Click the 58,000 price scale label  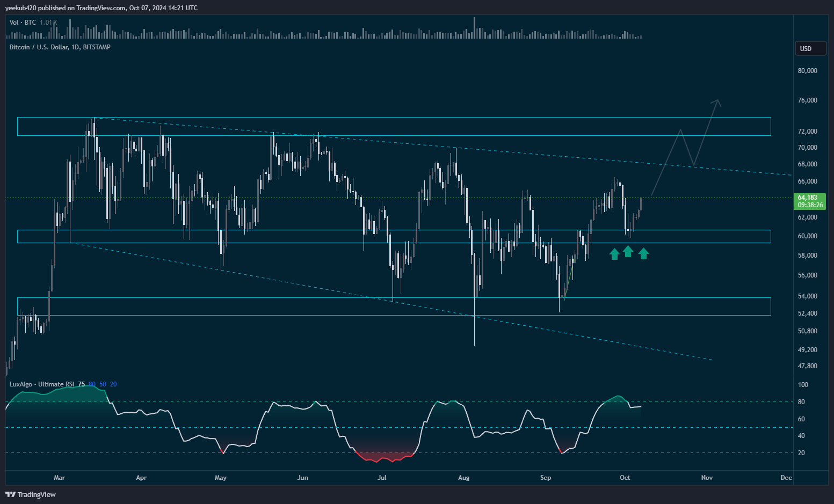[x=807, y=255]
